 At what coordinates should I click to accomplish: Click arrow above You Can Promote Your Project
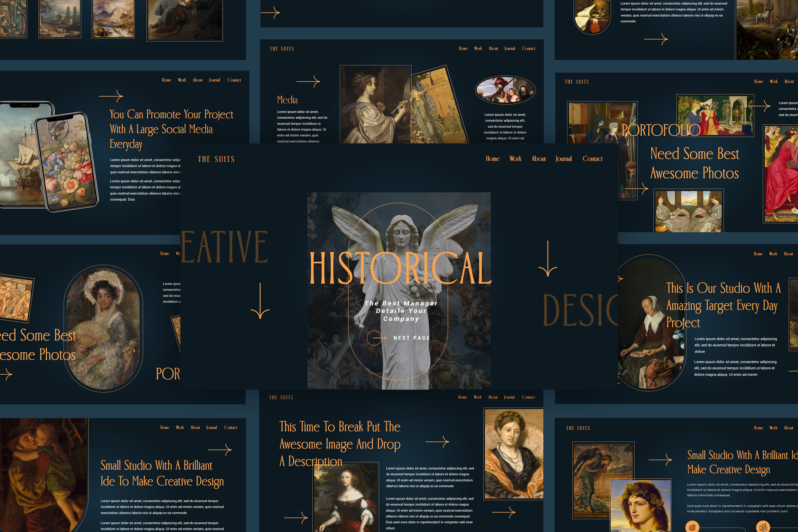[111, 96]
